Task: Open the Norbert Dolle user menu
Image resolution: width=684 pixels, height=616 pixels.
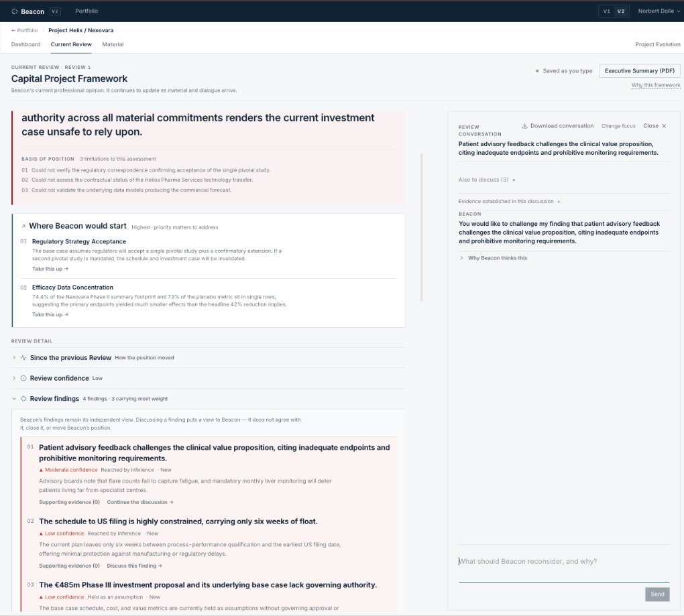Action: point(659,11)
